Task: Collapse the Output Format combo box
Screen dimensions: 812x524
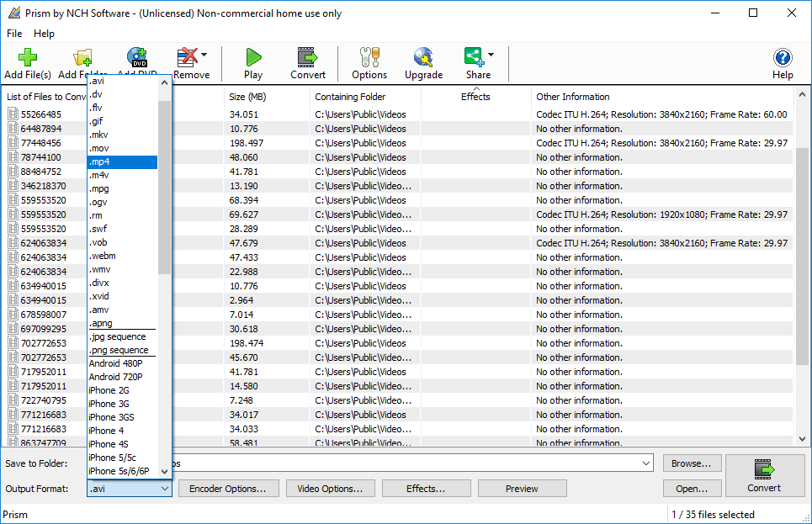Action: 165,489
